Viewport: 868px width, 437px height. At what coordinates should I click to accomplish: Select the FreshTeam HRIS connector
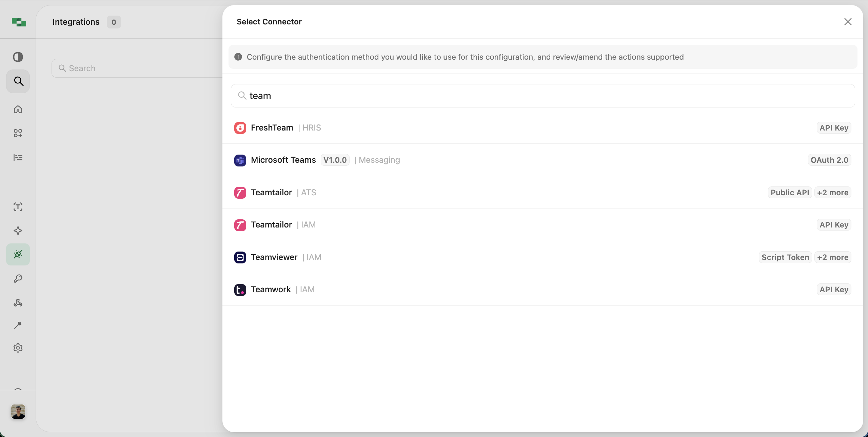(x=272, y=128)
